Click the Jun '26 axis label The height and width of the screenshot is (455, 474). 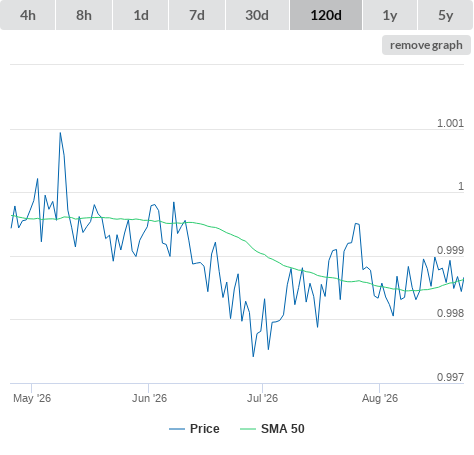[149, 398]
